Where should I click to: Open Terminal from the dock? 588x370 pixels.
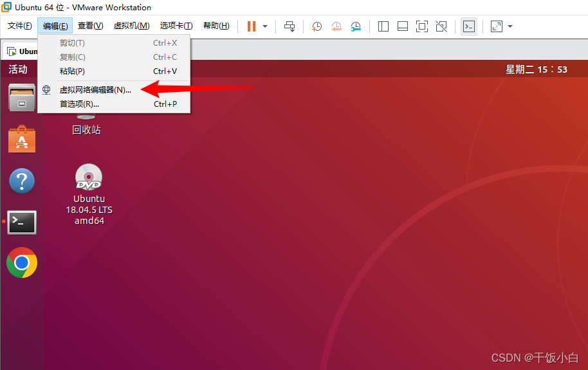coord(22,223)
